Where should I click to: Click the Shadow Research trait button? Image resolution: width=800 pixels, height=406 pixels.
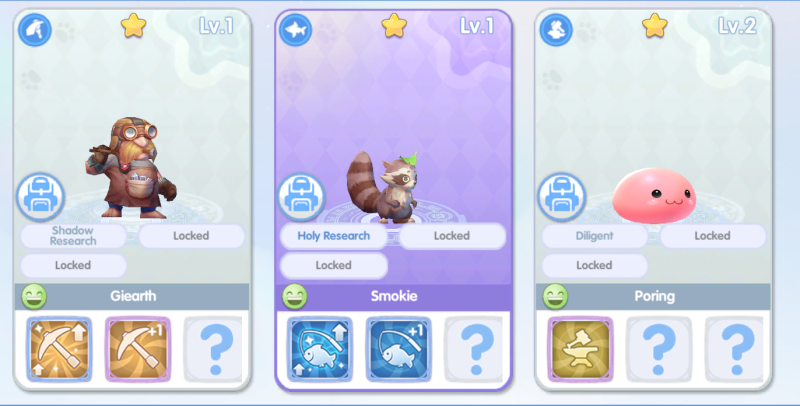coord(73,236)
